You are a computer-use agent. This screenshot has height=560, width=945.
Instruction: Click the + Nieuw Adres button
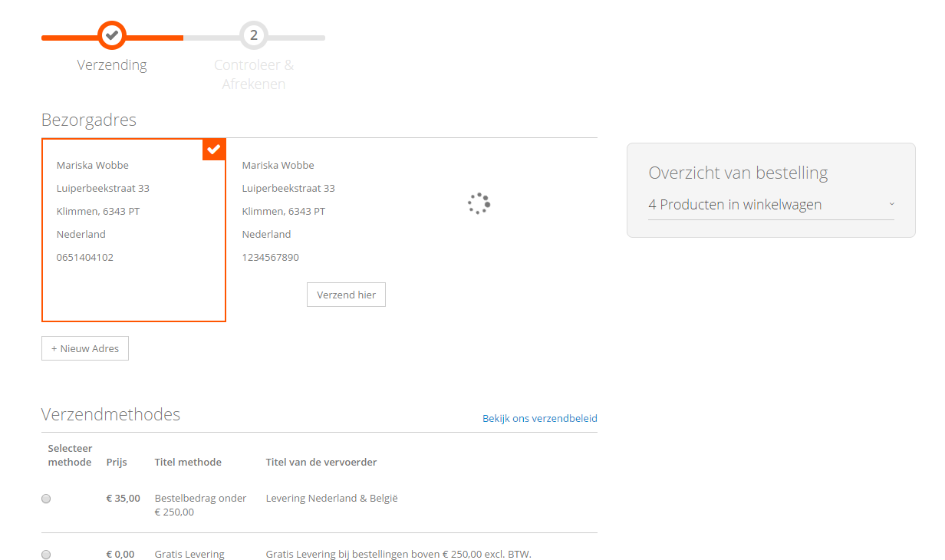click(84, 348)
